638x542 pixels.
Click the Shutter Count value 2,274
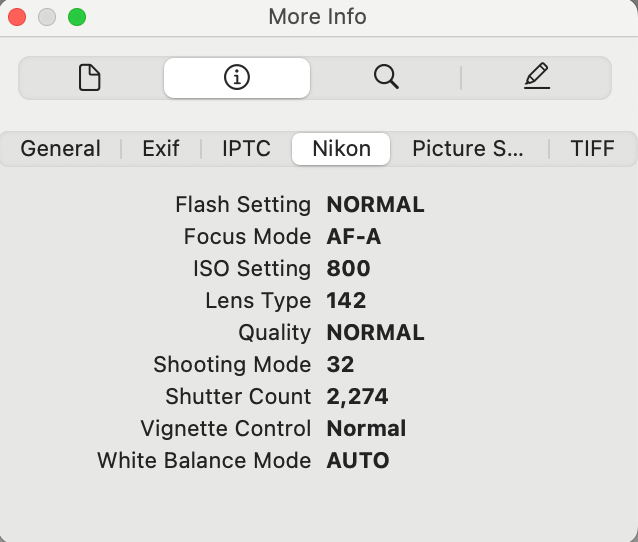[357, 396]
